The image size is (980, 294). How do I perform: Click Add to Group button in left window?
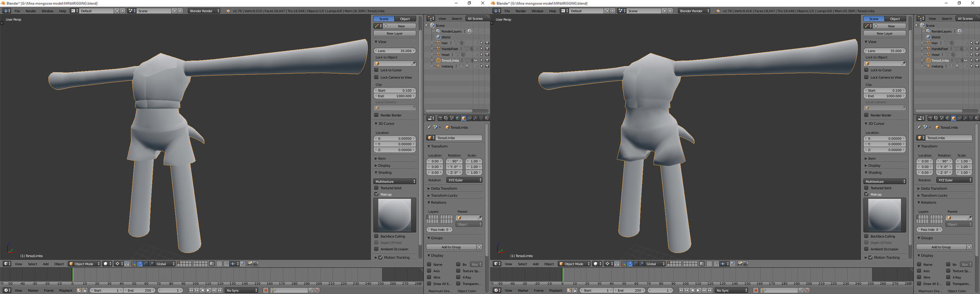click(451, 247)
